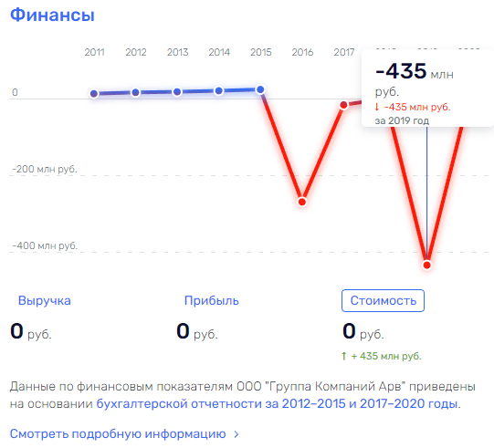Click the red down arrow in tooltip
The height and width of the screenshot is (448, 494).
point(376,107)
